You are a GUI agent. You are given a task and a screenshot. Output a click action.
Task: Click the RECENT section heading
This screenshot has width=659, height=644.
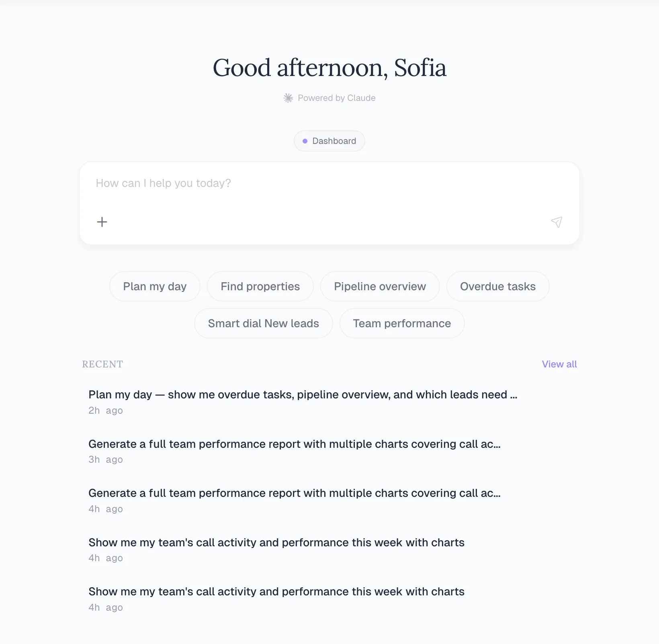tap(102, 364)
